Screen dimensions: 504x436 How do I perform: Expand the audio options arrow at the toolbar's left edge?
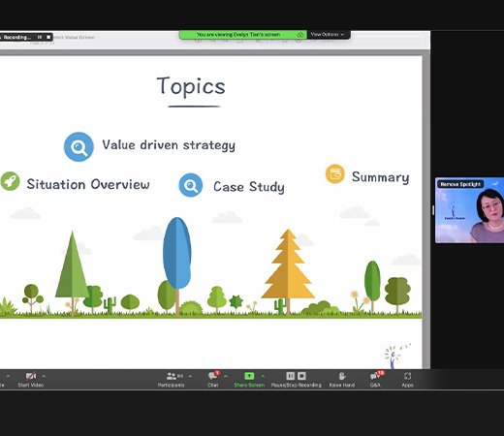[x=8, y=376]
